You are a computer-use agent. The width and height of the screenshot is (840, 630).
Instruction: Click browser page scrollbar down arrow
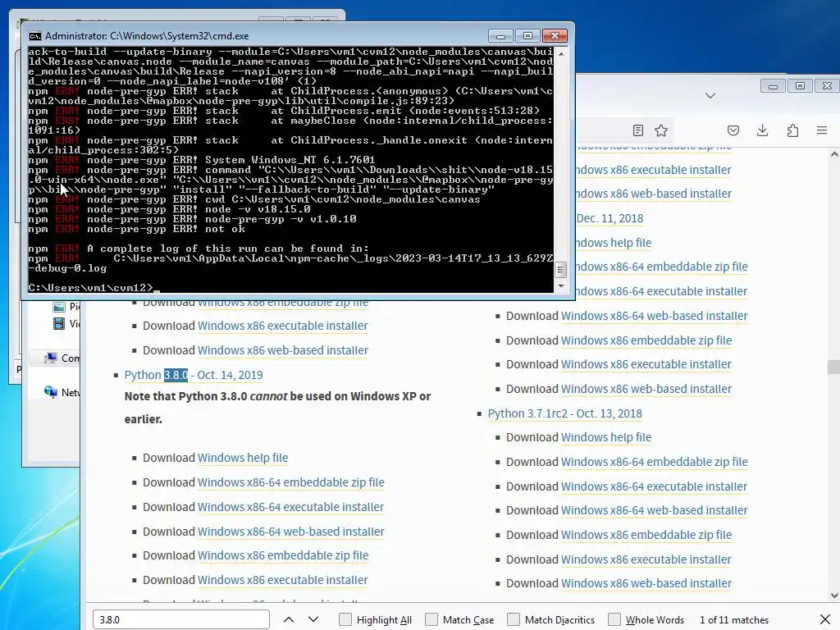coord(833,596)
